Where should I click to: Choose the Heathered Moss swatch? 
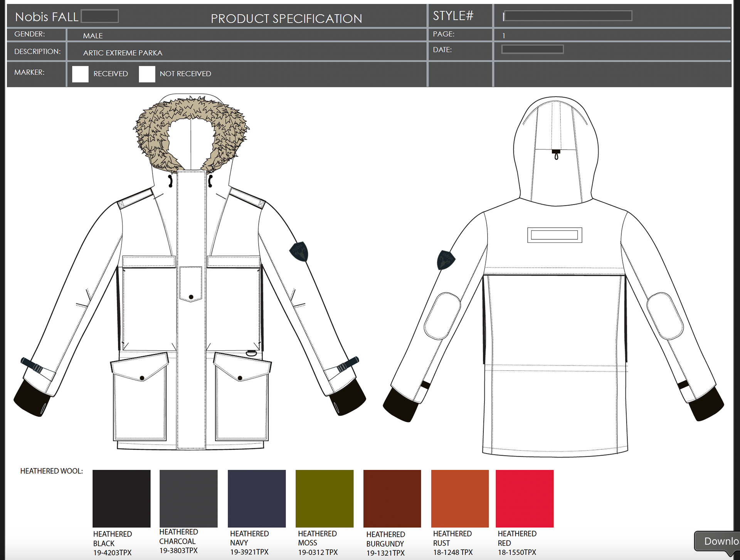pos(325,498)
